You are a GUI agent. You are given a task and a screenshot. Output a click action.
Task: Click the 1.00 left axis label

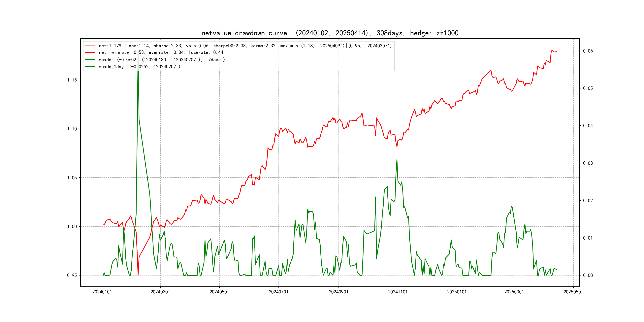72,227
